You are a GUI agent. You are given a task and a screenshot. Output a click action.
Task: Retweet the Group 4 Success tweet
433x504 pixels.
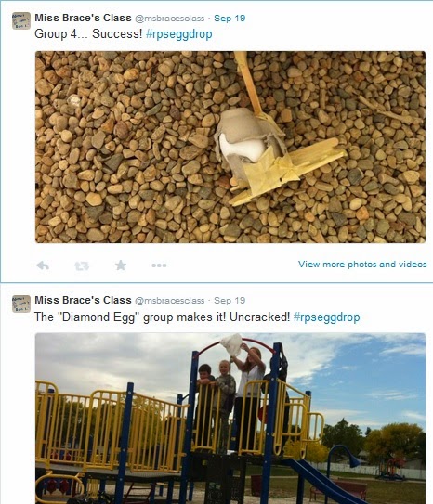click(x=82, y=265)
